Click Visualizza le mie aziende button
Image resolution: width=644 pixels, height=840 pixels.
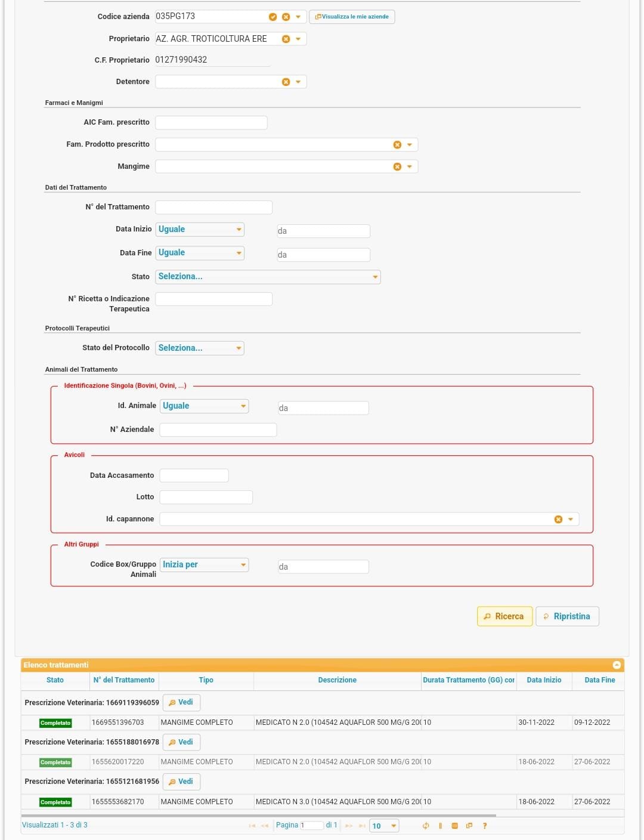(x=352, y=17)
